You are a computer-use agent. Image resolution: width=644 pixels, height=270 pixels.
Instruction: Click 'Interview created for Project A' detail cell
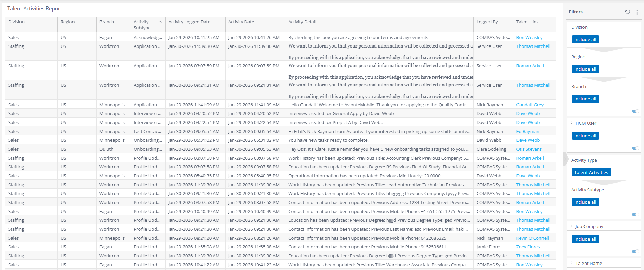coord(379,123)
